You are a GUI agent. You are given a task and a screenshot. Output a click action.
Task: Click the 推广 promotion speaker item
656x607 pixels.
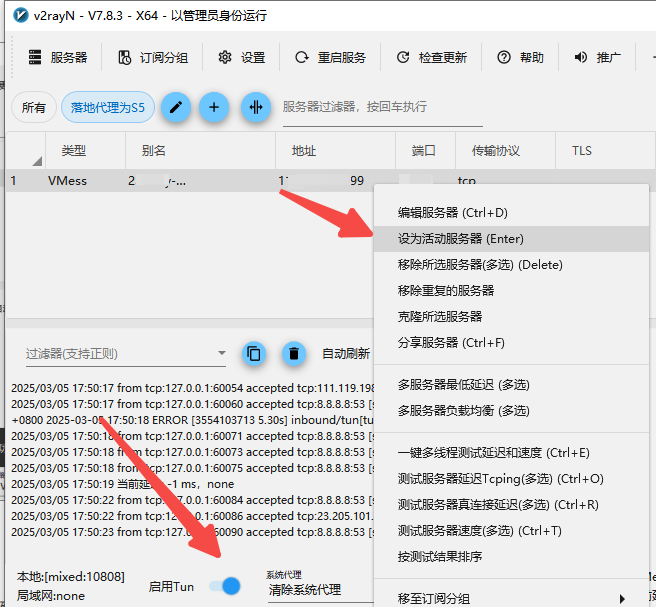(x=597, y=57)
